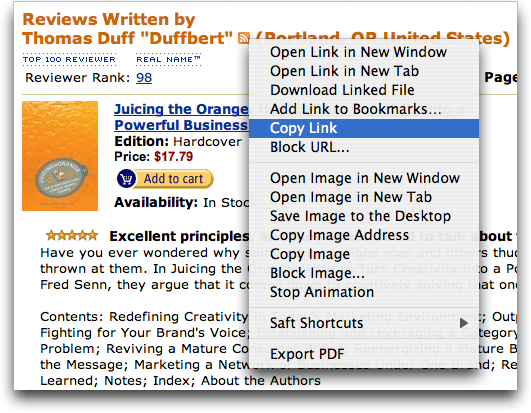Click the orange RSS feed icon
The width and height of the screenshot is (531, 413).
click(x=243, y=38)
